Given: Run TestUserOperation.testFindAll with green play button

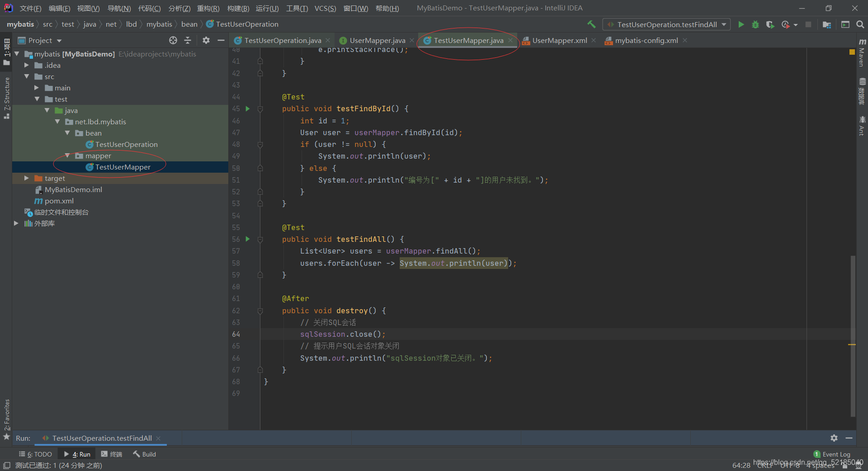Looking at the screenshot, I should [x=741, y=24].
